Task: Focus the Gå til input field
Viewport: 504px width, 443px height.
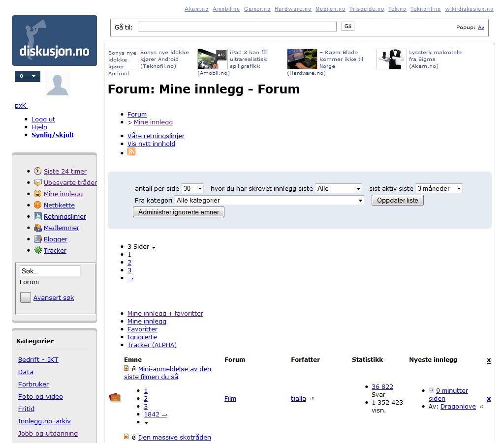Action: 237,27
